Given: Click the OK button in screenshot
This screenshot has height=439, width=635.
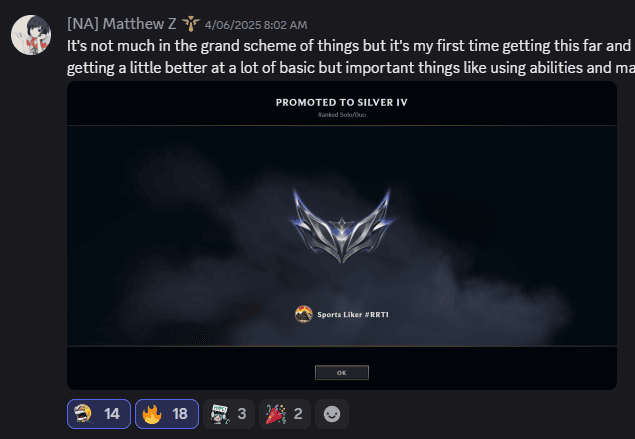Looking at the screenshot, I should click(x=342, y=373).
